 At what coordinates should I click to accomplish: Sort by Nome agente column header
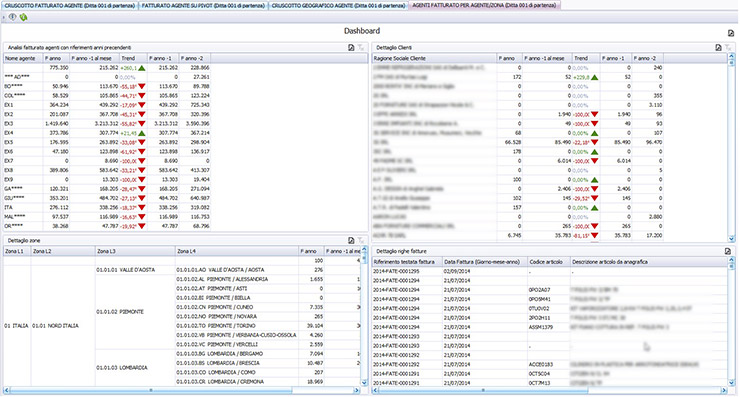coord(23,59)
